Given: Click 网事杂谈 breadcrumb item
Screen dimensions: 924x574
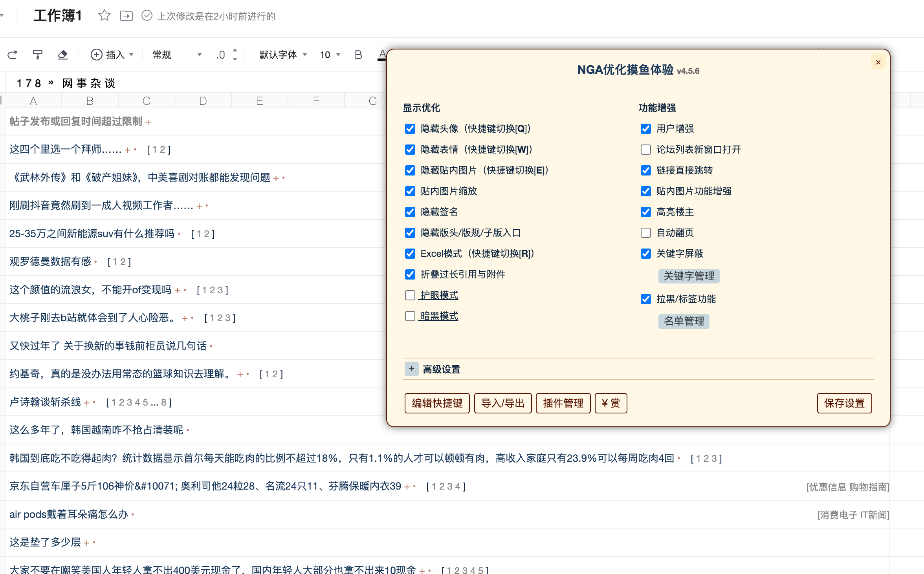Looking at the screenshot, I should 89,83.
